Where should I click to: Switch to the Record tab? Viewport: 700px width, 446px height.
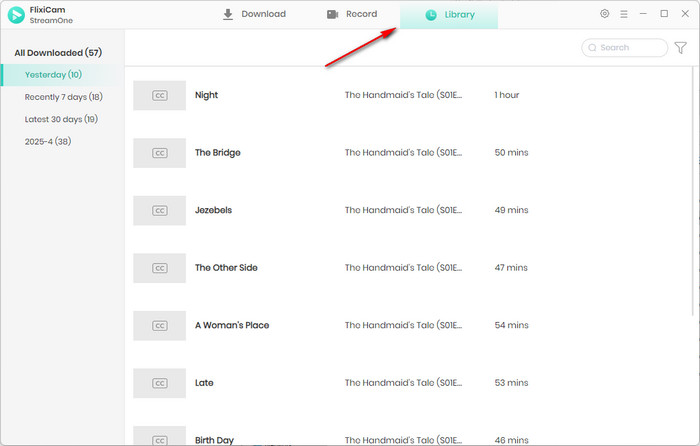tap(352, 14)
